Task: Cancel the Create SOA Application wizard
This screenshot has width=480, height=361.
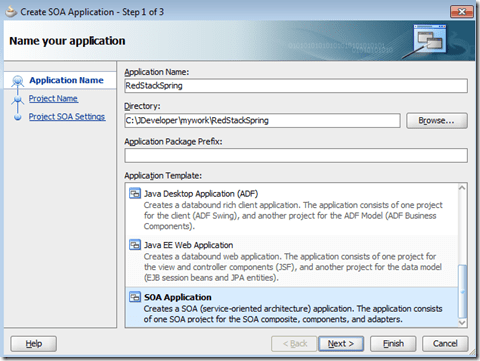Action: [x=445, y=344]
